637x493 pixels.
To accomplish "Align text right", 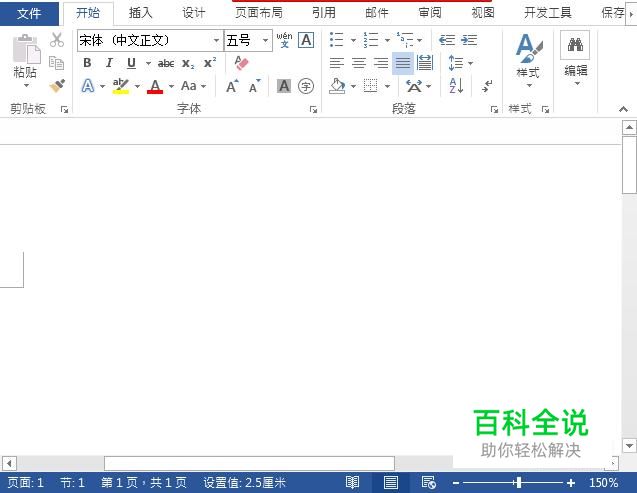I will click(x=381, y=63).
